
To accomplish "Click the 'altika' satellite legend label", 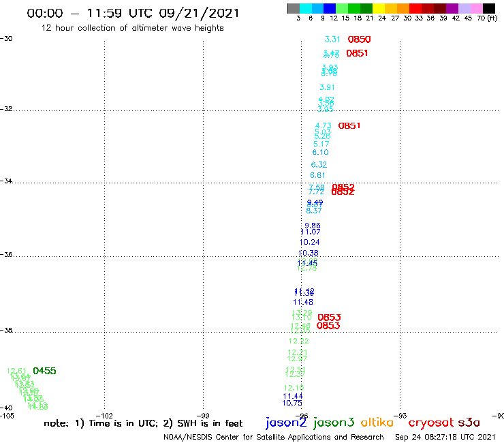I will [x=377, y=423].
